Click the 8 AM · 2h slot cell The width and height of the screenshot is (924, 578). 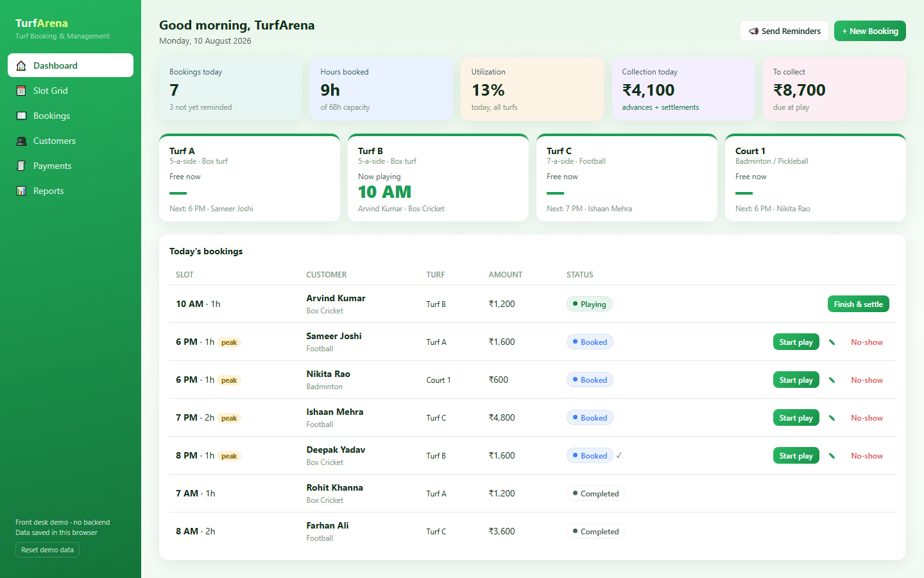click(196, 531)
